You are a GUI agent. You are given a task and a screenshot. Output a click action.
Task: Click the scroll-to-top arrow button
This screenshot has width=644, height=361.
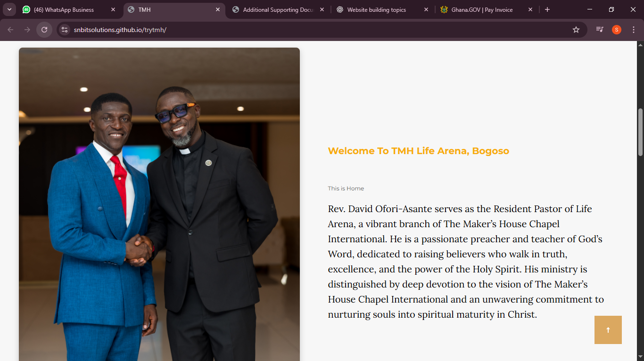(x=608, y=330)
